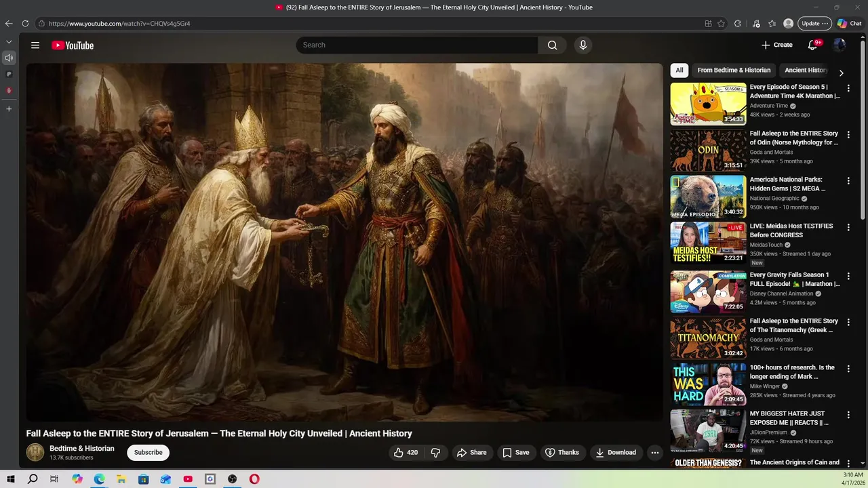The image size is (868, 488).
Task: Open options for Gravity Falls Season 1 video
Action: pyautogui.click(x=848, y=276)
